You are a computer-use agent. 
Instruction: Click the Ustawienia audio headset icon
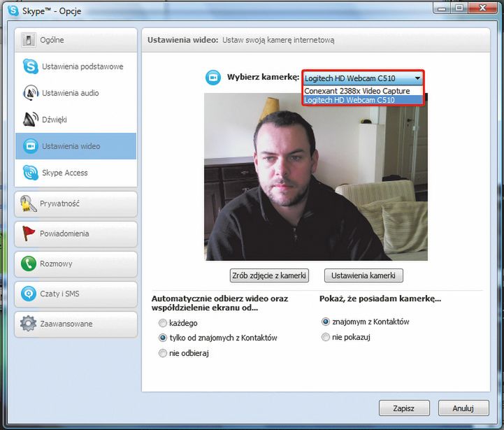(31, 93)
